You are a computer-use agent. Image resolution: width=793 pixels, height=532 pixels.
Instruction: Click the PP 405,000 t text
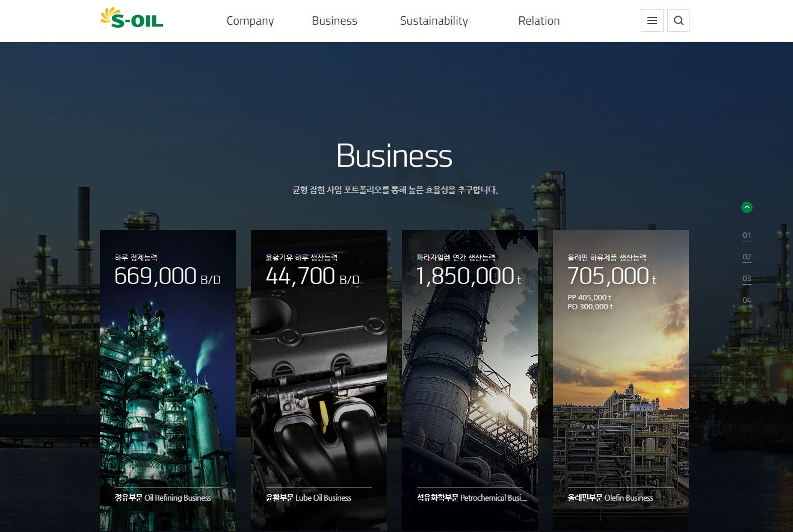pyautogui.click(x=590, y=297)
